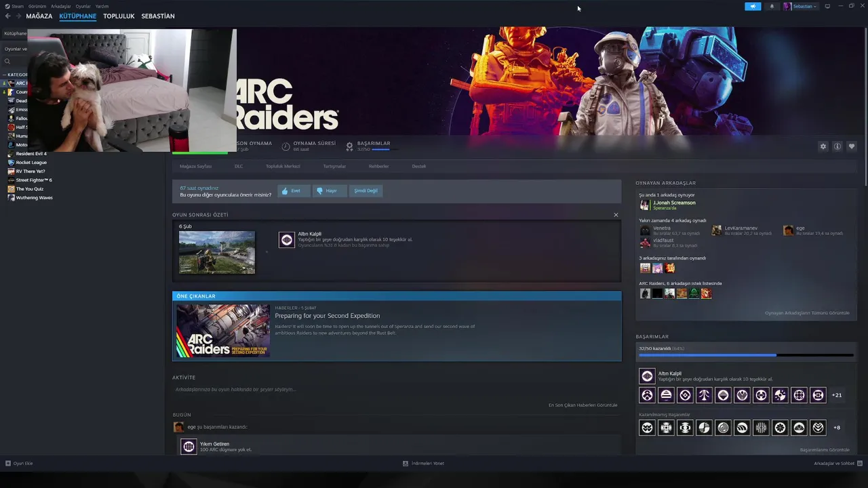868x488 pixels.
Task: Show +21 more earned achievements
Action: coord(837,395)
